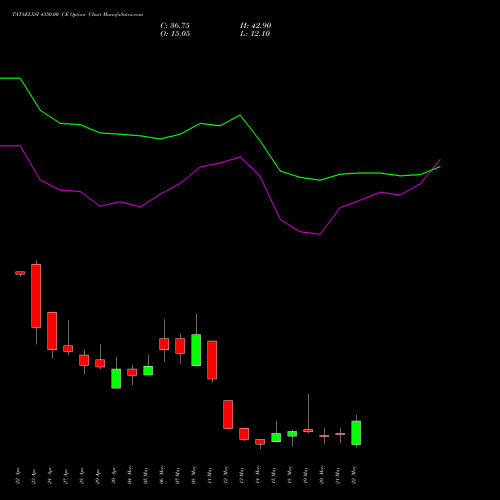Select the high value H: 42.90
The width and height of the screenshot is (500, 500).
coord(256,26)
